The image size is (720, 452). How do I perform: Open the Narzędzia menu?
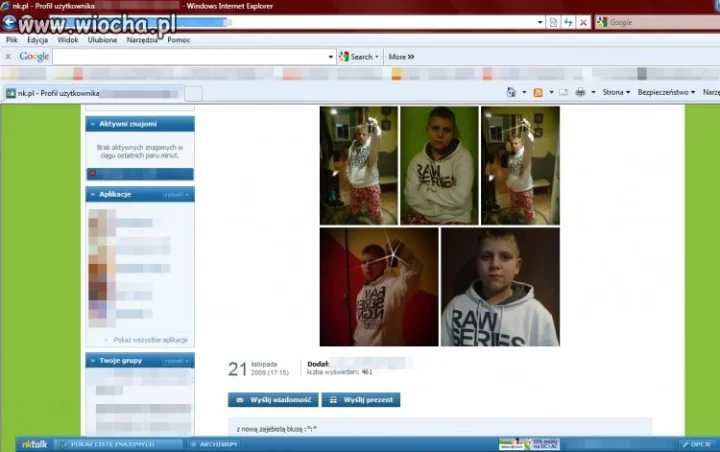(142, 40)
